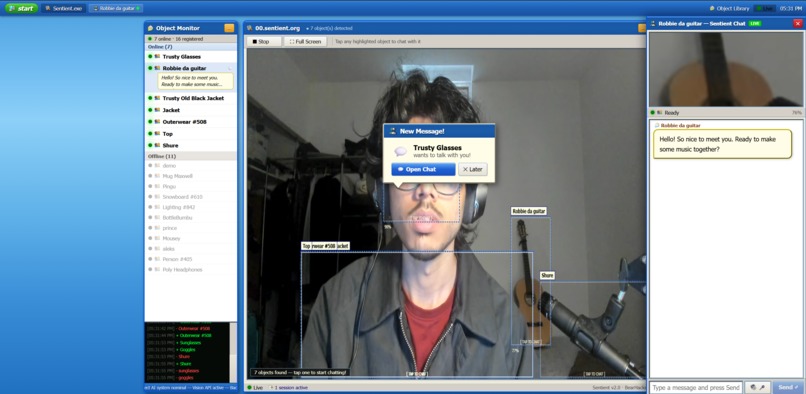Select the Top object in list
806x394 pixels.
(191, 134)
